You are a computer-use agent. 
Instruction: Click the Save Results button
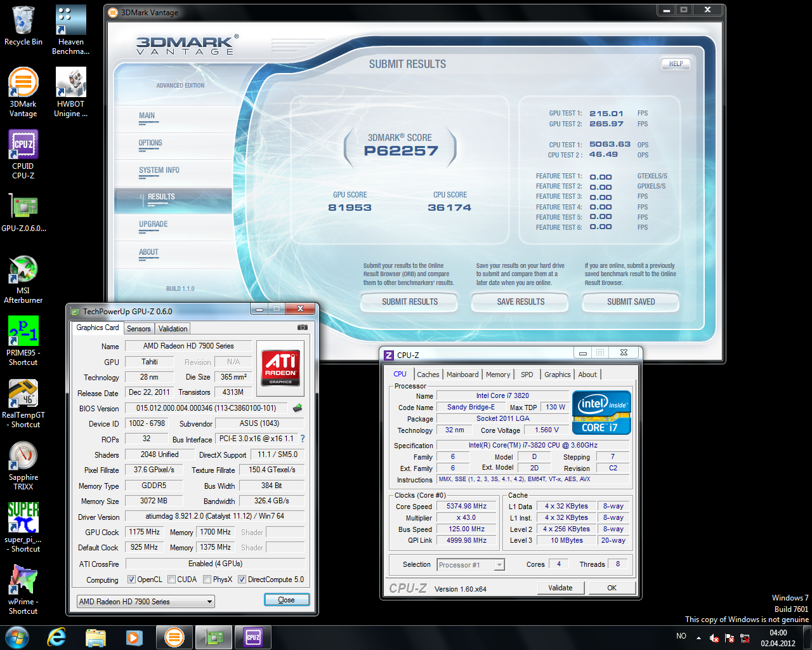(x=520, y=302)
